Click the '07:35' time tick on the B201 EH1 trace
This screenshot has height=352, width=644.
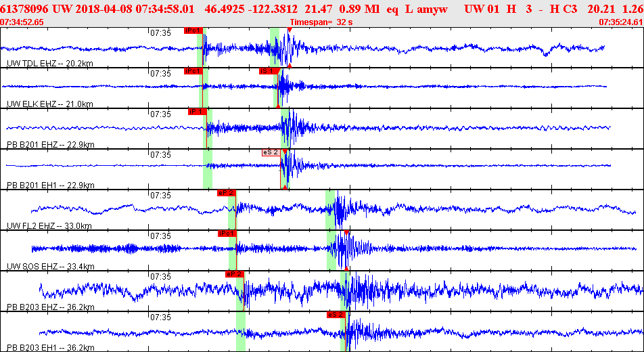160,155
